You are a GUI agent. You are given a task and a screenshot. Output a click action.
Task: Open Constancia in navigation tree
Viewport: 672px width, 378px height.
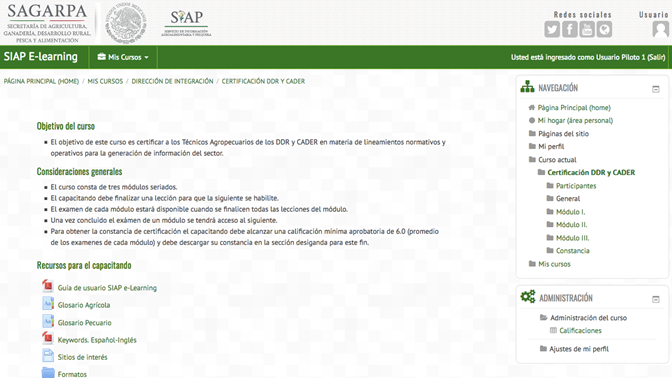click(x=573, y=251)
